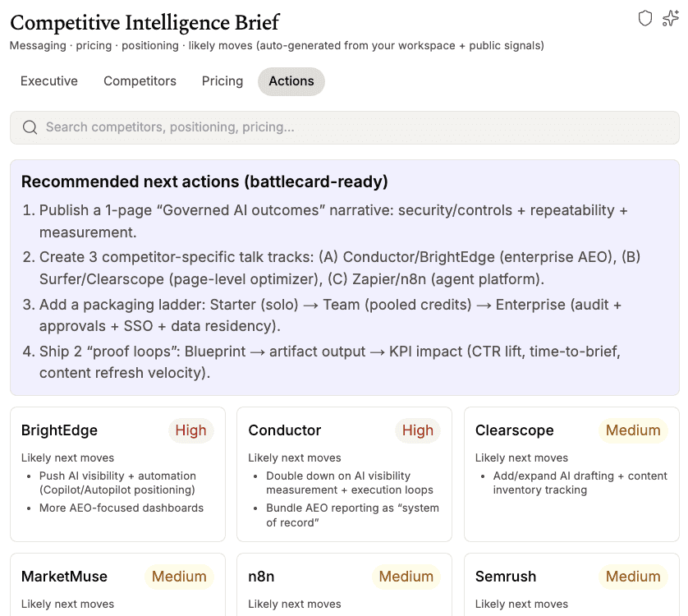Select the Pricing tab

(222, 81)
